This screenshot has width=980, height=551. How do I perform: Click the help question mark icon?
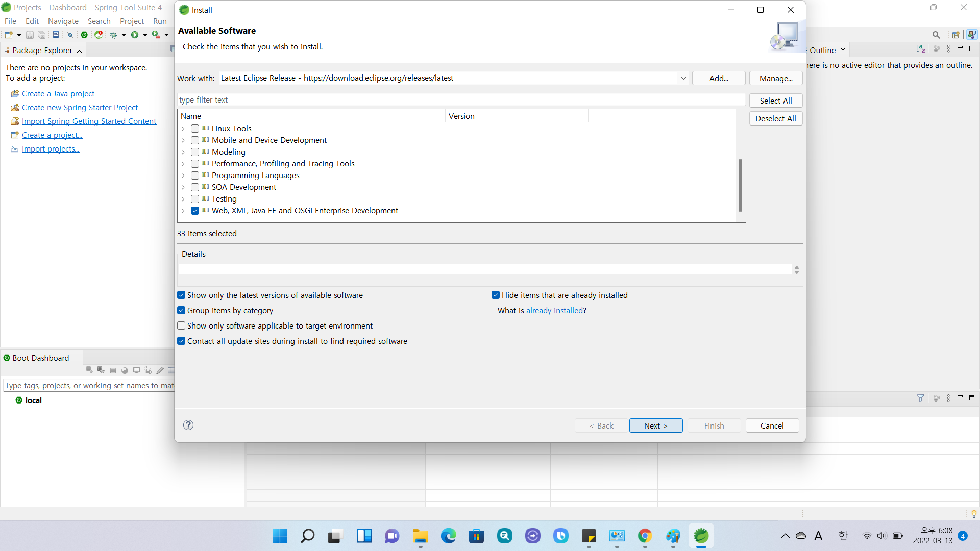[x=188, y=425]
